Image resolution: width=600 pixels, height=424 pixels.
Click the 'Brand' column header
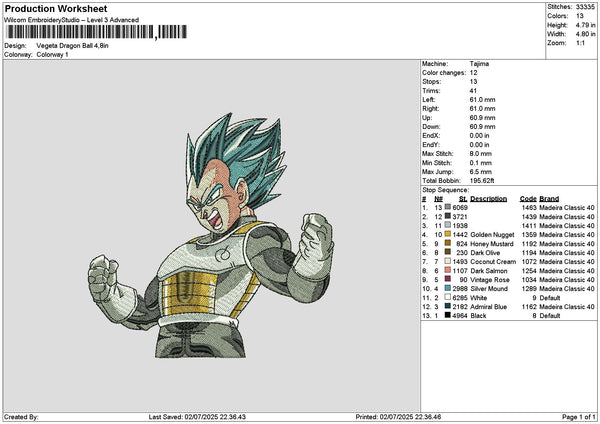[549, 199]
